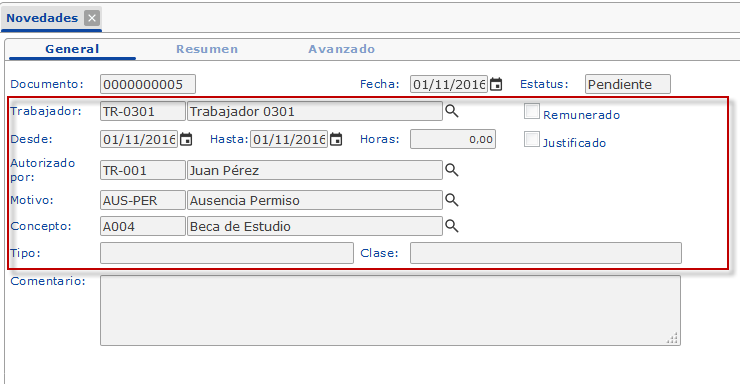Select the General tab

coord(72,49)
